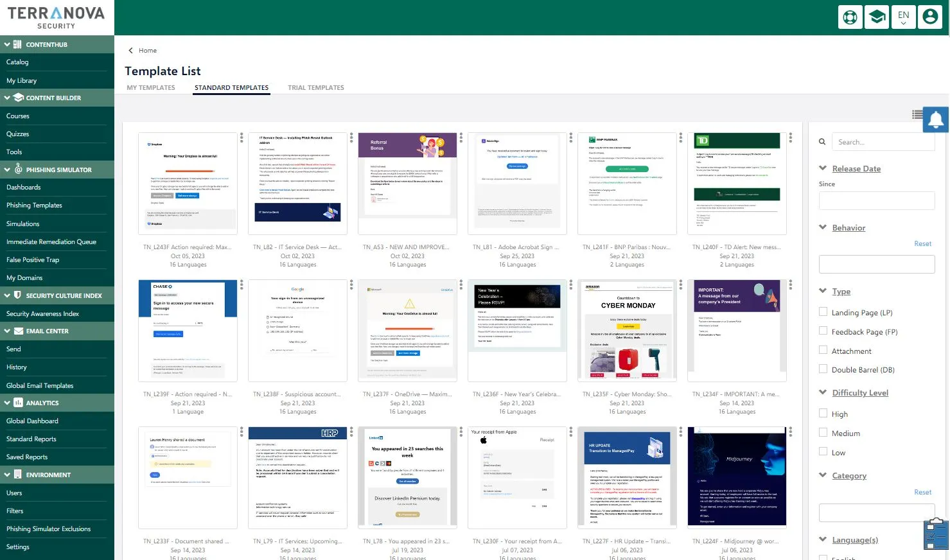Viewport: 950px width, 560px height.
Task: Collapse the Release Date filter section
Action: click(x=823, y=168)
